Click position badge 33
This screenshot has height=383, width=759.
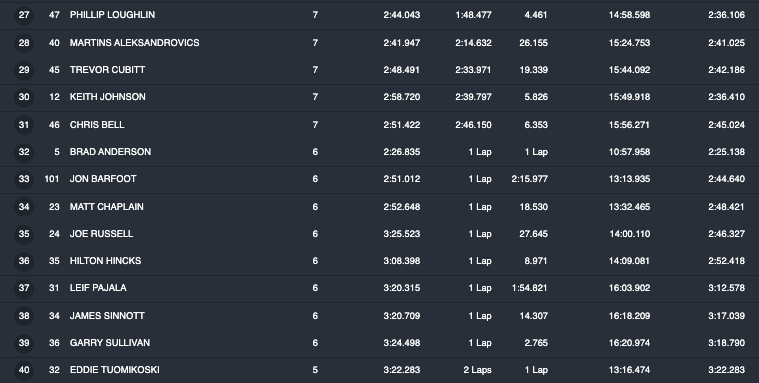point(24,179)
